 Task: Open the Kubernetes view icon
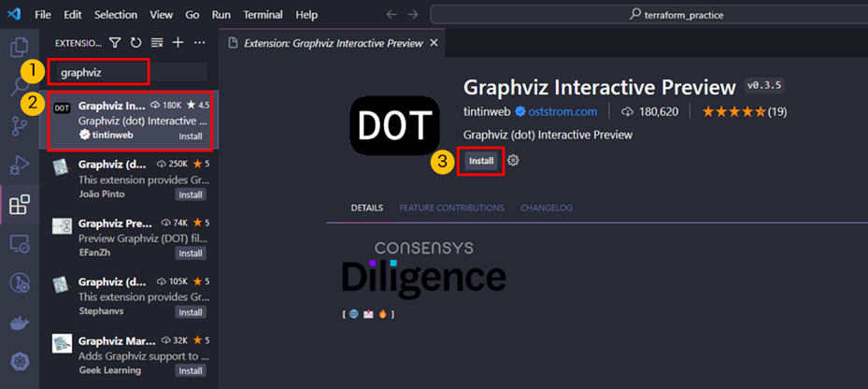[x=20, y=363]
